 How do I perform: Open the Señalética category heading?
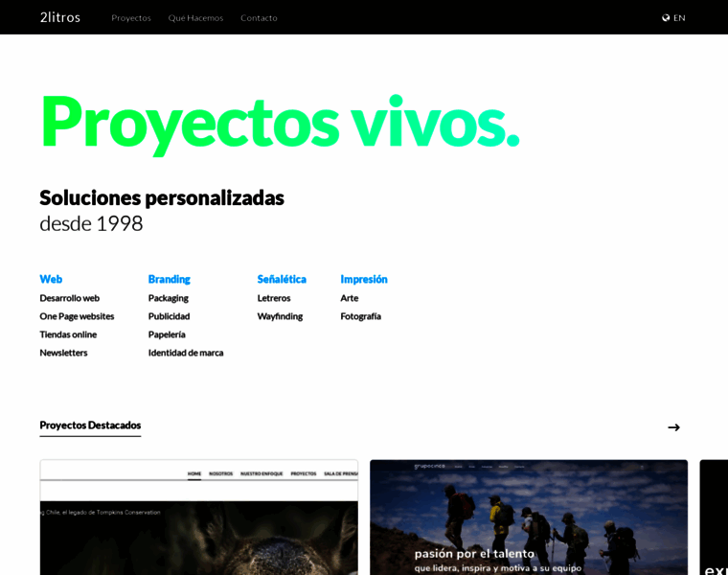pyautogui.click(x=282, y=279)
